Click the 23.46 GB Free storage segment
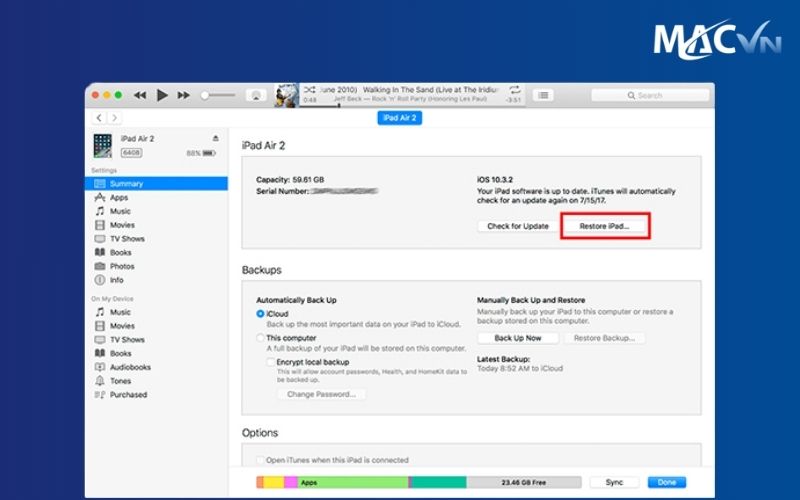The width and height of the screenshot is (800, 500). point(524,483)
